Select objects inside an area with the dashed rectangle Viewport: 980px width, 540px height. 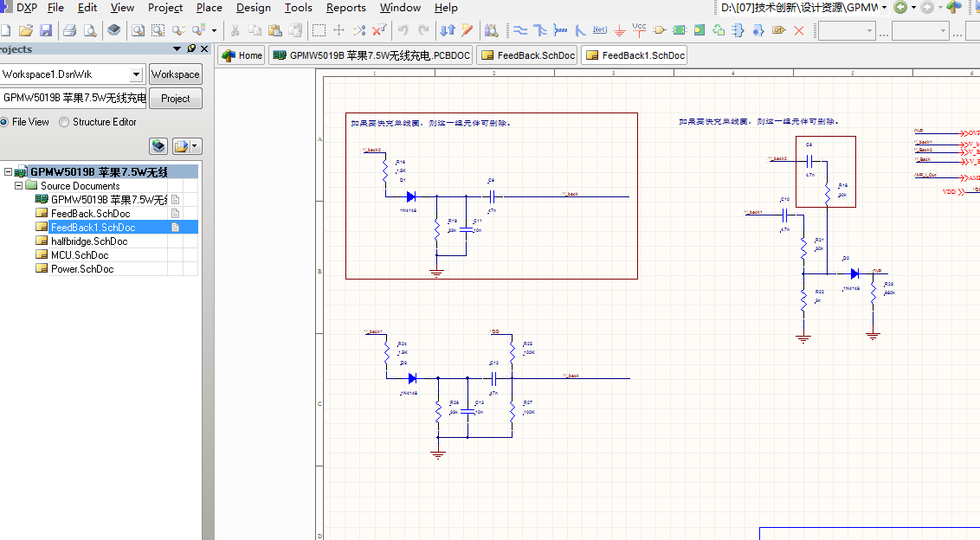point(319,30)
